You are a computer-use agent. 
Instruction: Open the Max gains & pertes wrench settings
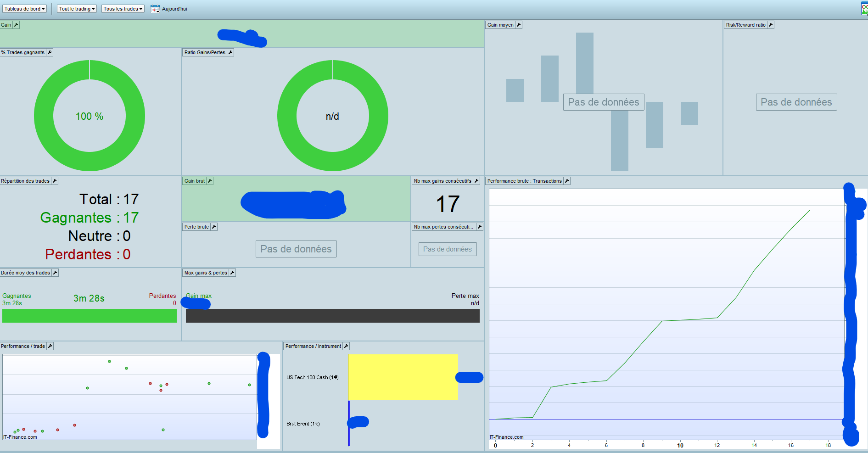232,273
